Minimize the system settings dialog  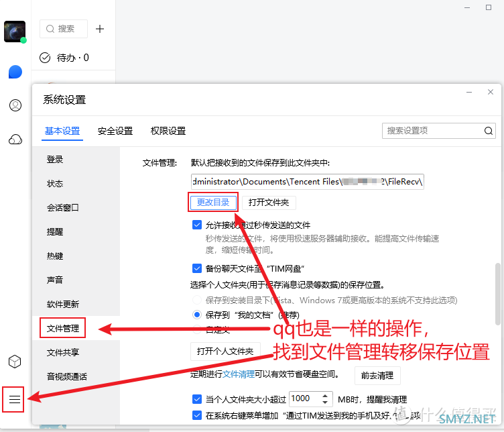[469, 93]
